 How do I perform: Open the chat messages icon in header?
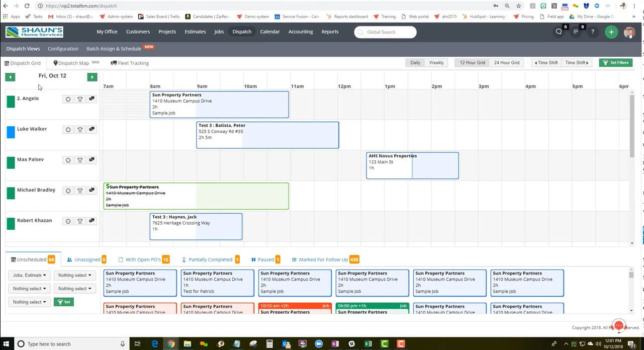tap(559, 32)
